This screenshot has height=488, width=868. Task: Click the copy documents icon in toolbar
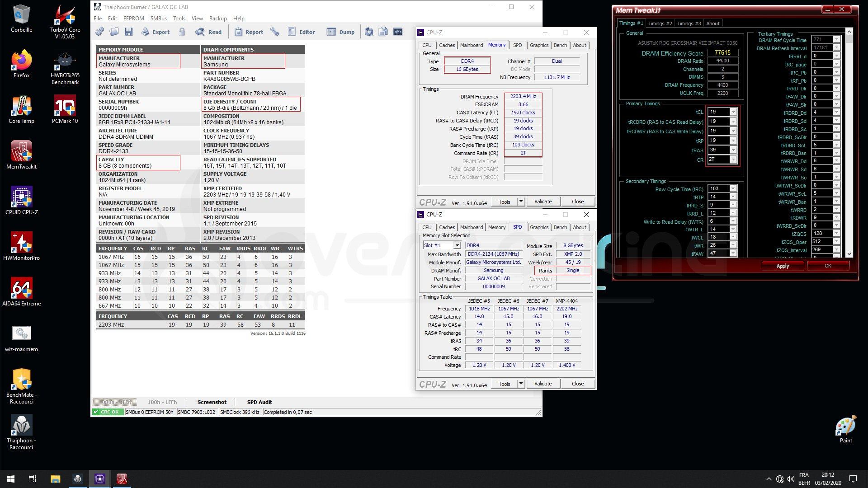[x=383, y=32]
